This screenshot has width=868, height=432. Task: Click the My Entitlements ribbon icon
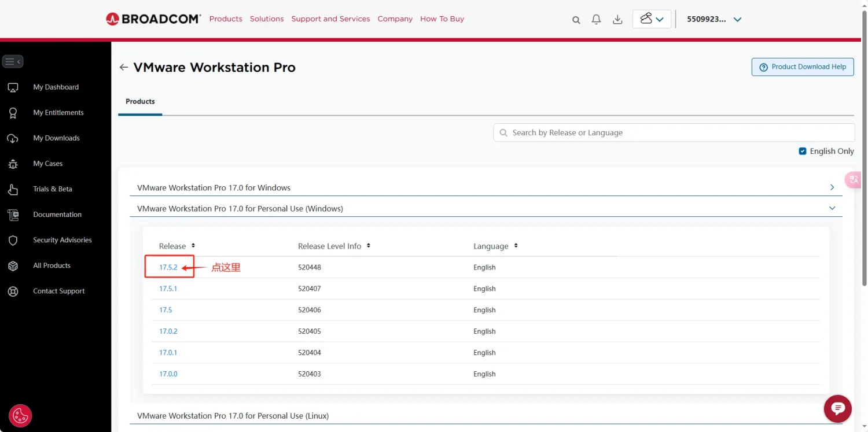pos(13,113)
